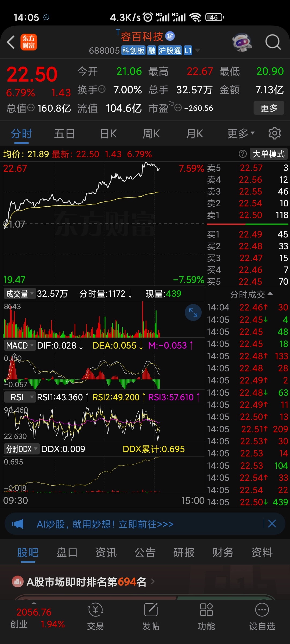Open the robot assistant avatar

click(x=242, y=42)
